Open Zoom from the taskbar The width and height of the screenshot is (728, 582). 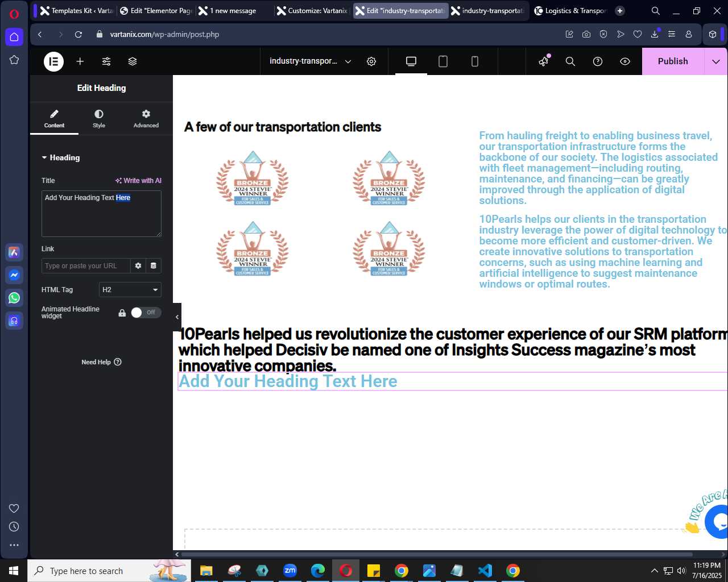click(290, 571)
